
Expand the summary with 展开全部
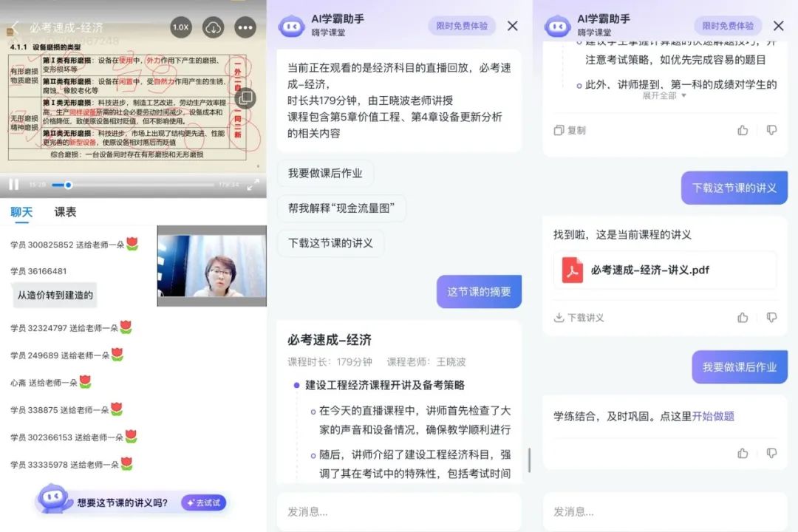pyautogui.click(x=664, y=95)
